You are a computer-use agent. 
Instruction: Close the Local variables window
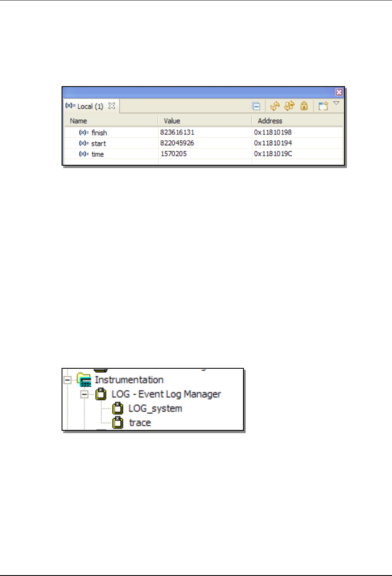coord(339,92)
